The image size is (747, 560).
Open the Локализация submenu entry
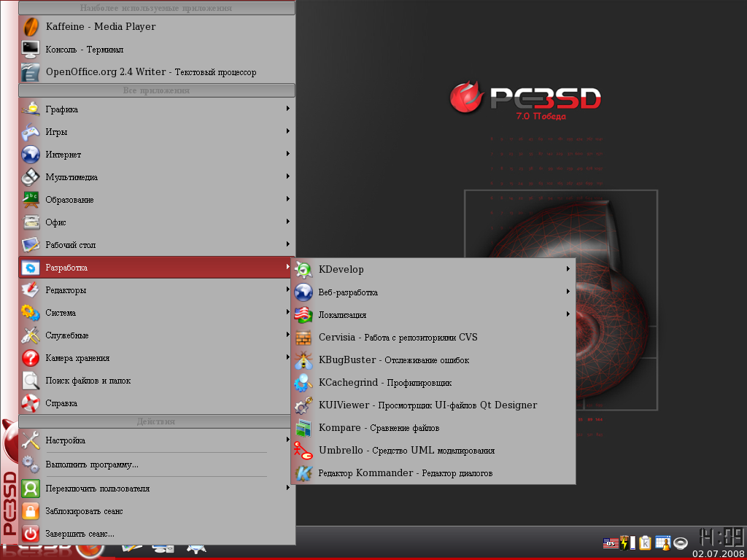tap(433, 315)
